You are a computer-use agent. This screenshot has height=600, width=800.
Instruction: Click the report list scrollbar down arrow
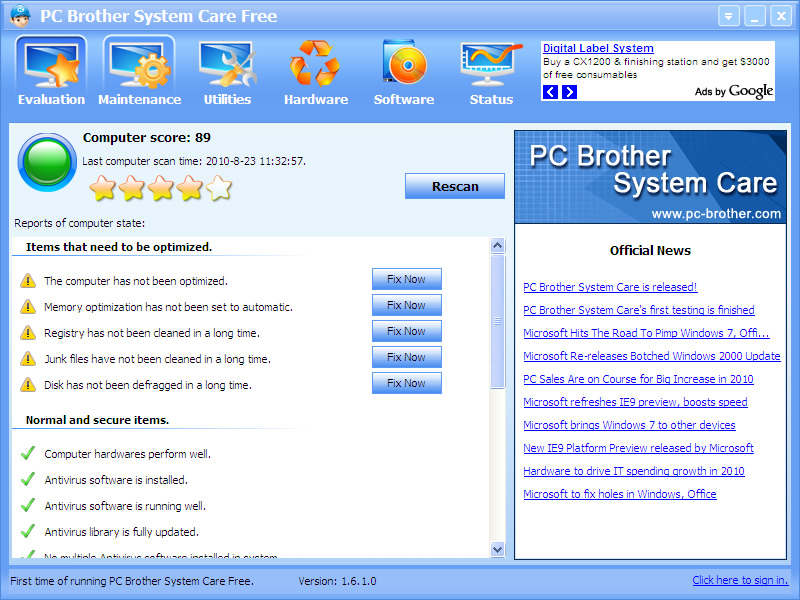[x=497, y=549]
